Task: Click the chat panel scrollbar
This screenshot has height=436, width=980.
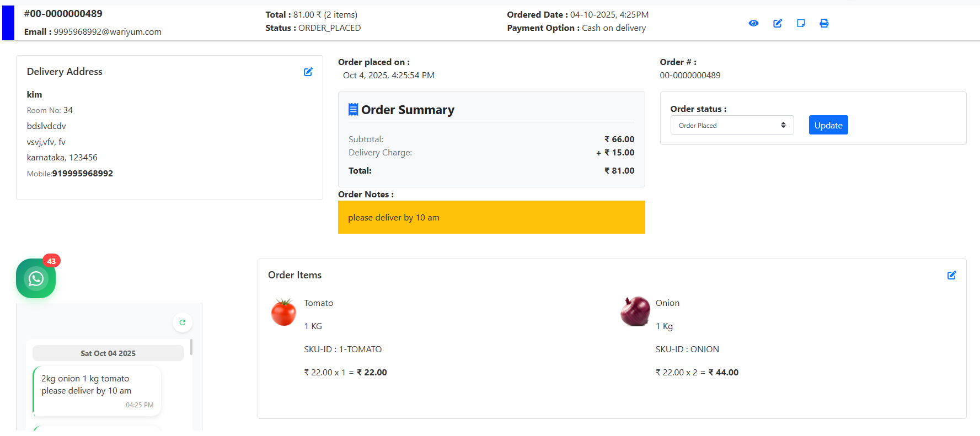Action: pos(191,347)
